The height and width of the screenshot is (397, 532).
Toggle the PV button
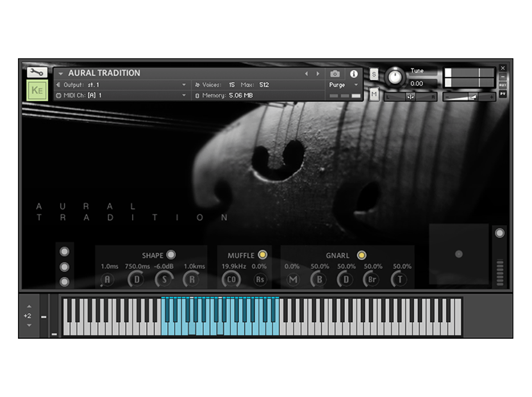(503, 93)
